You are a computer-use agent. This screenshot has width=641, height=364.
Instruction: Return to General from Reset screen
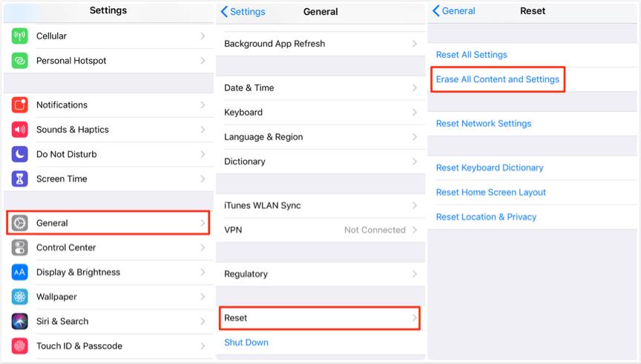(454, 11)
